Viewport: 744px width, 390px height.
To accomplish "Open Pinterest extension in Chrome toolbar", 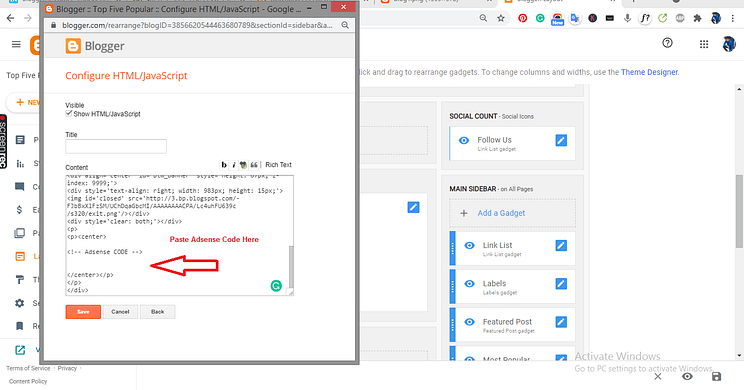I will [522, 19].
